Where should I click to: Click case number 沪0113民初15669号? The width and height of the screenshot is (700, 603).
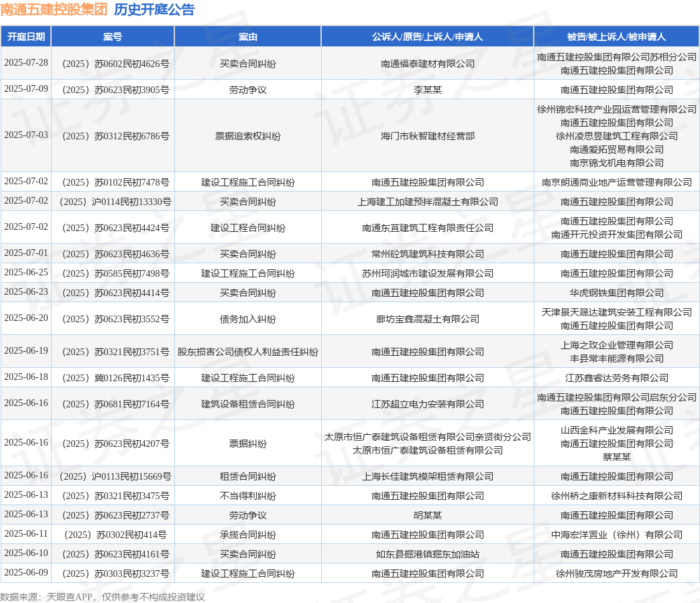(x=115, y=476)
